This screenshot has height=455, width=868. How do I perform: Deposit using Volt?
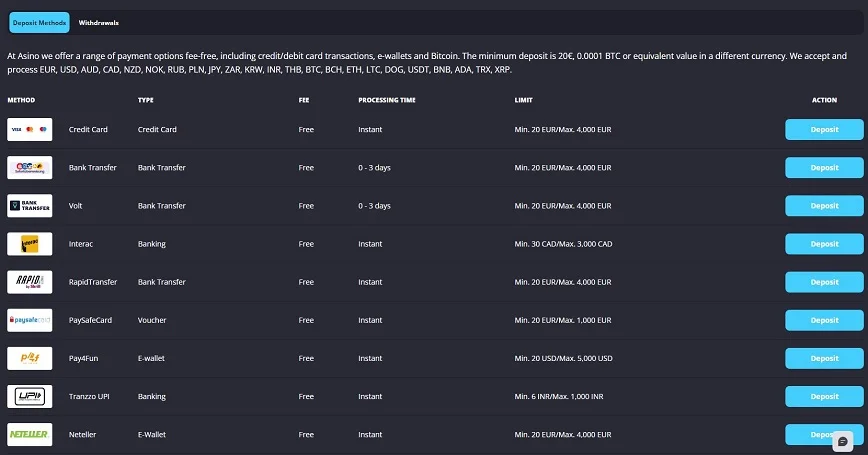[x=824, y=206]
